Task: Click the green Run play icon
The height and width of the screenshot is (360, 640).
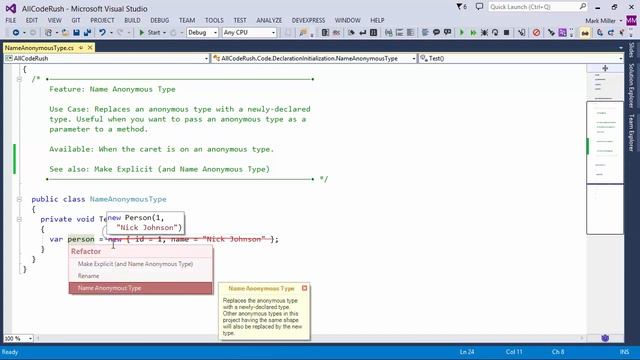Action: (462, 32)
